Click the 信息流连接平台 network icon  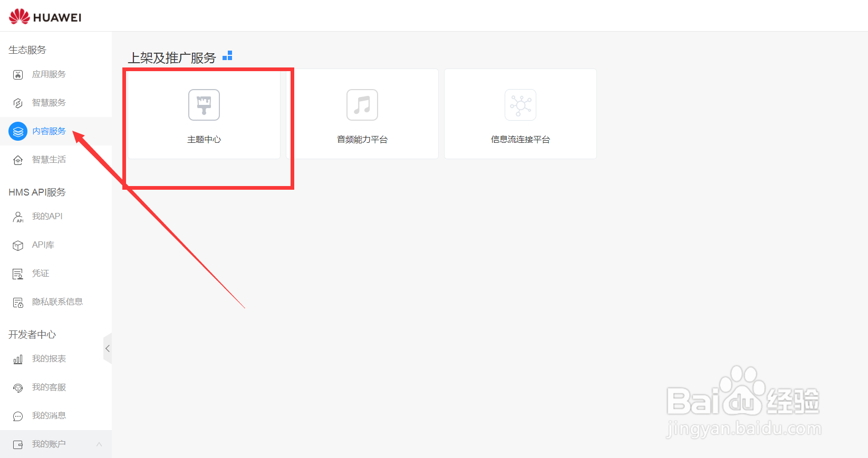pyautogui.click(x=520, y=105)
